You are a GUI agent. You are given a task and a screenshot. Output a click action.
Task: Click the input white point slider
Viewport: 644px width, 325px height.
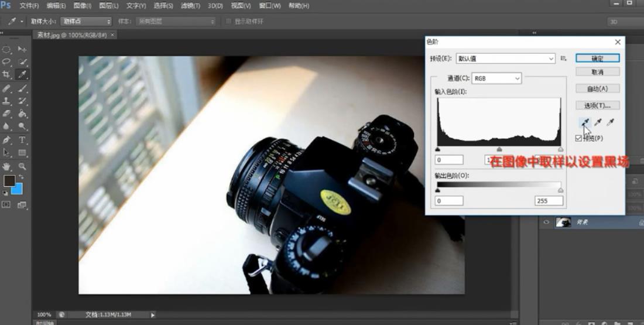(x=561, y=149)
